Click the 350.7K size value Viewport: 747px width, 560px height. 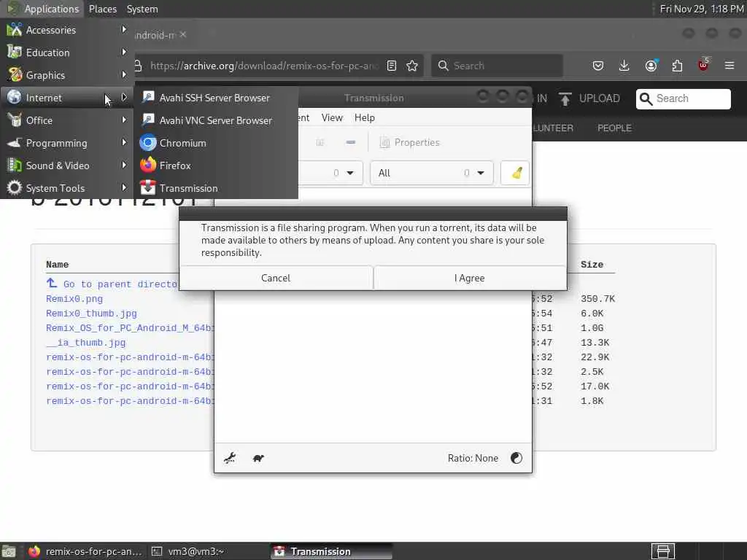598,299
